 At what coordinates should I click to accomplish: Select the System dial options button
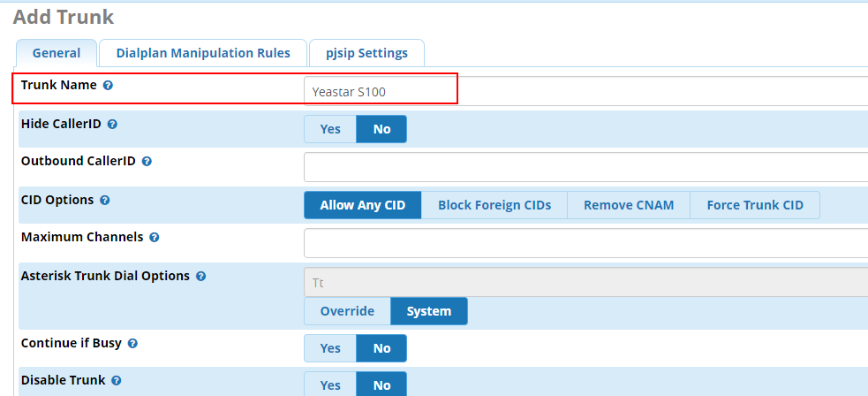tap(429, 311)
